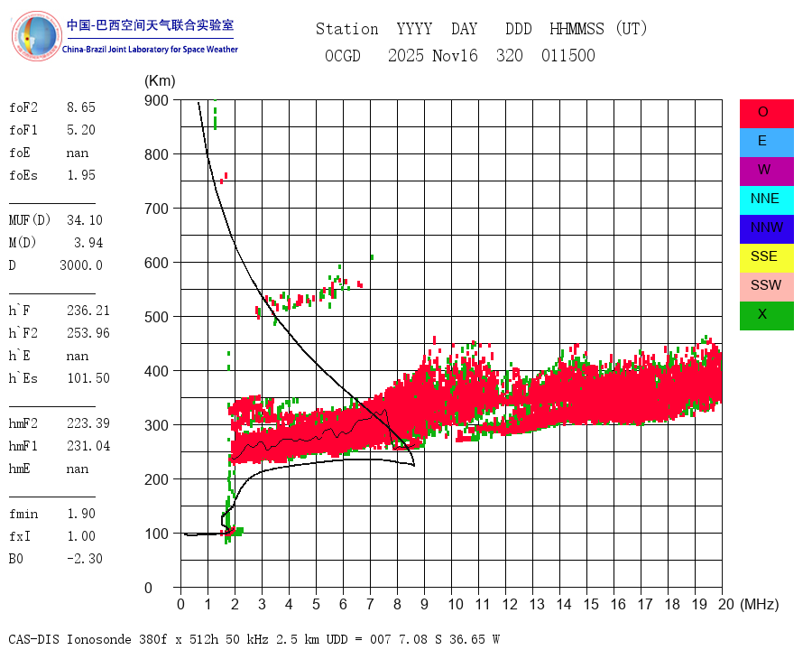Viewport: 812px width, 650px height.
Task: Click the h`E nan value
Action: pyautogui.click(x=78, y=356)
